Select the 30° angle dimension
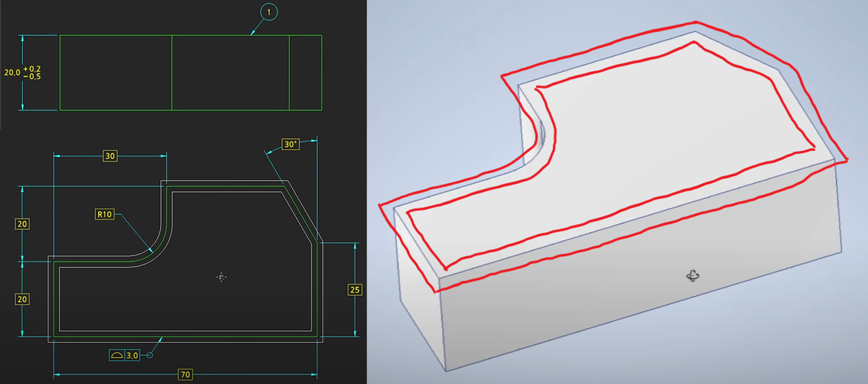This screenshot has height=384, width=868. (291, 144)
